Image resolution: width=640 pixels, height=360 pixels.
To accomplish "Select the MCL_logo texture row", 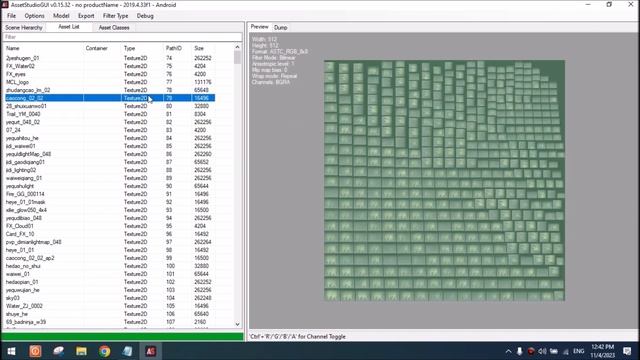I will 109,82.
